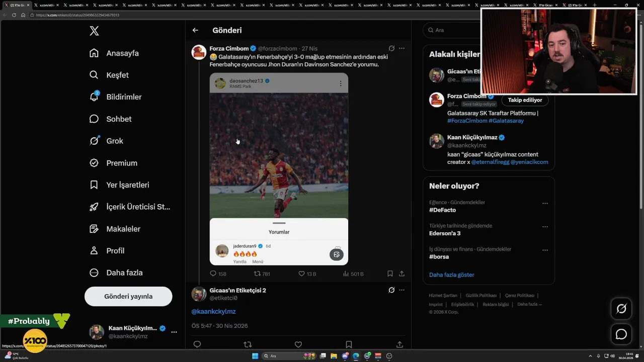Go back with the arrow next to Gönderi
The image size is (644, 362).
[195, 30]
